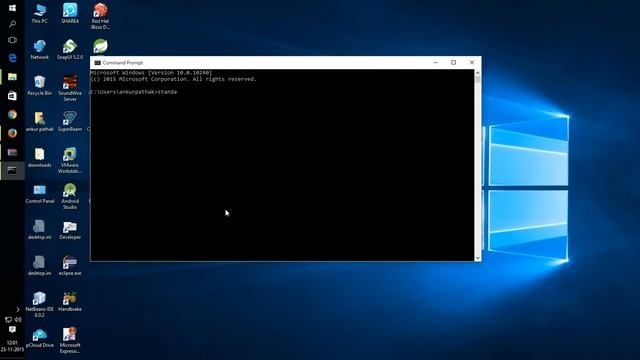The width and height of the screenshot is (640, 360).
Task: Open the Command Prompt title bar system icon
Action: tap(97, 62)
